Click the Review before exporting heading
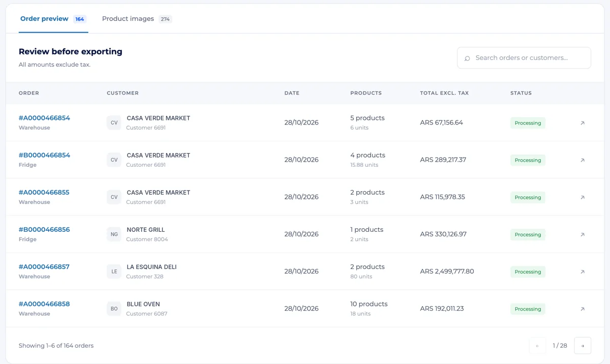This screenshot has height=364, width=610. (71, 51)
